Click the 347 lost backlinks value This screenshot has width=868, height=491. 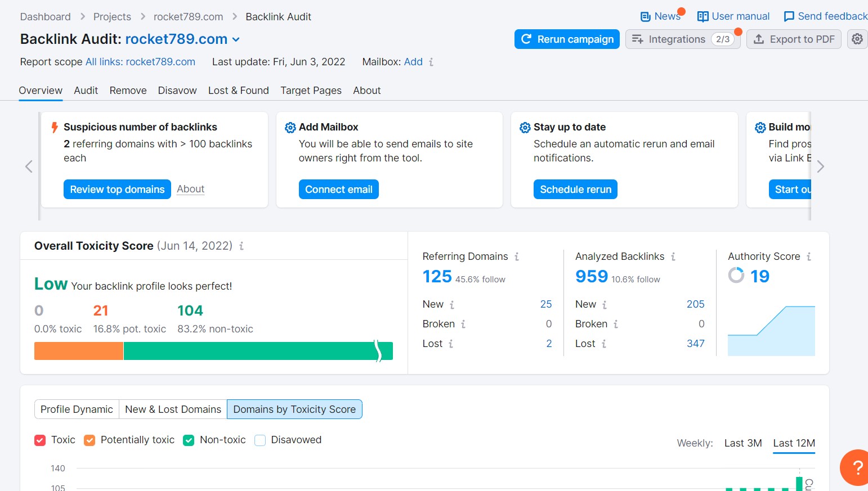click(x=696, y=344)
